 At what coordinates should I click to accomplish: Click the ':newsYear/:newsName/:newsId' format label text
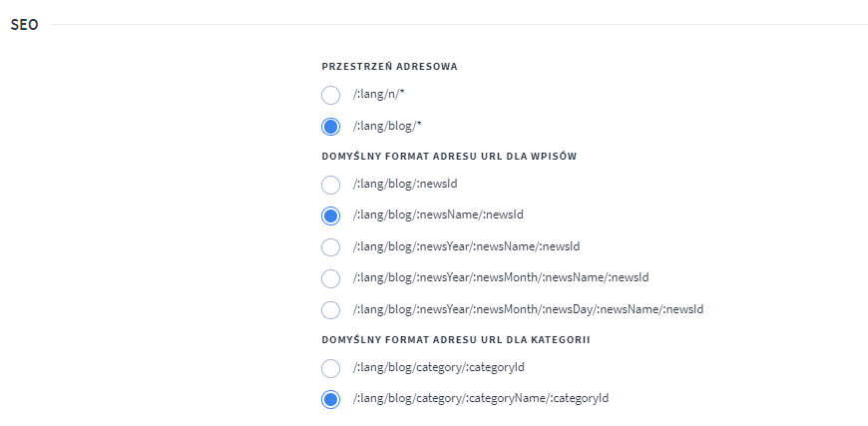pos(466,246)
